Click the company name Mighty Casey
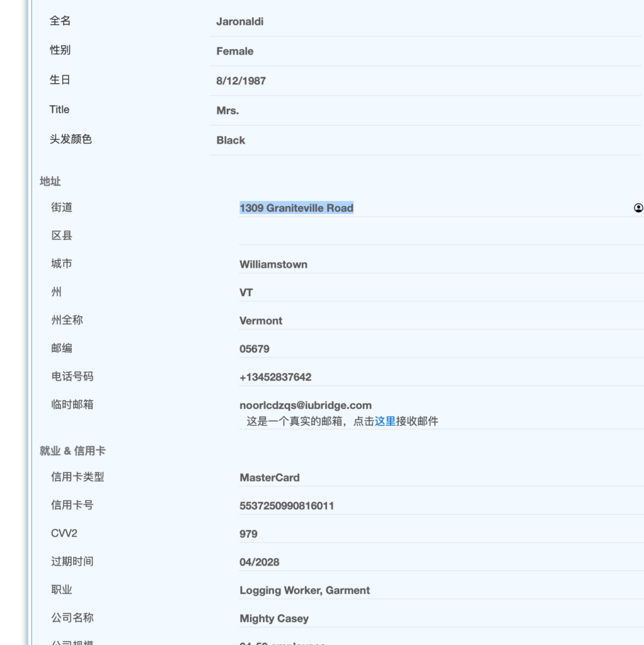Viewport: 644px width, 645px height. click(x=273, y=618)
